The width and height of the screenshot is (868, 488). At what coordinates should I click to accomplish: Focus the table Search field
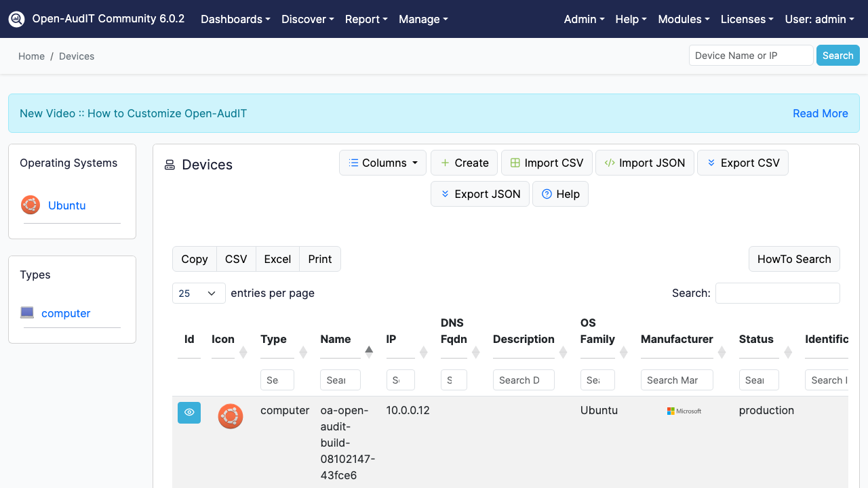click(778, 293)
